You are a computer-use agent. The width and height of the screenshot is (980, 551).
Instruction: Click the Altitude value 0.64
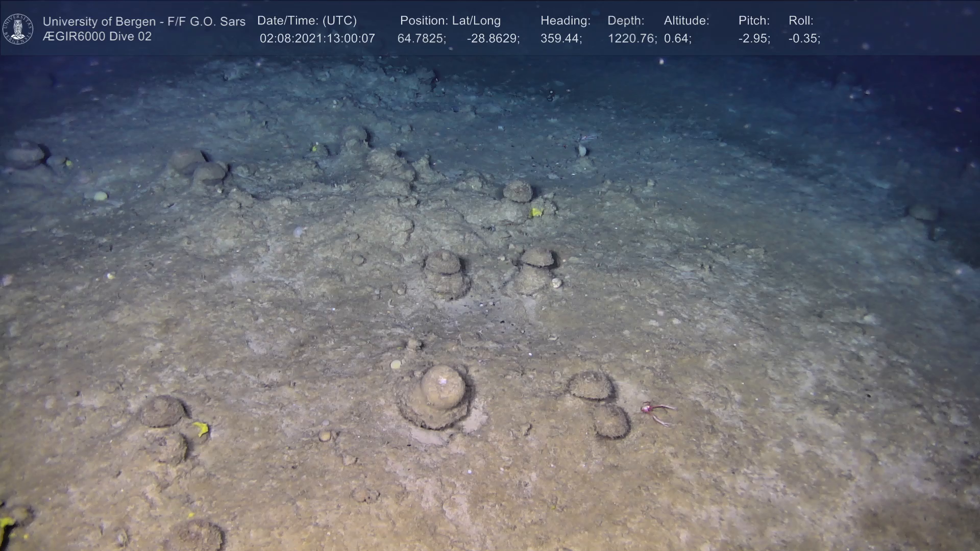677,39
